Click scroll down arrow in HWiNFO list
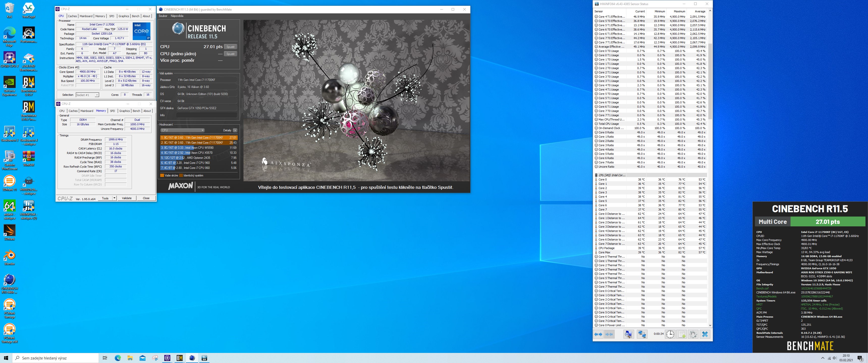Image resolution: width=868 pixels, height=363 pixels. click(710, 325)
